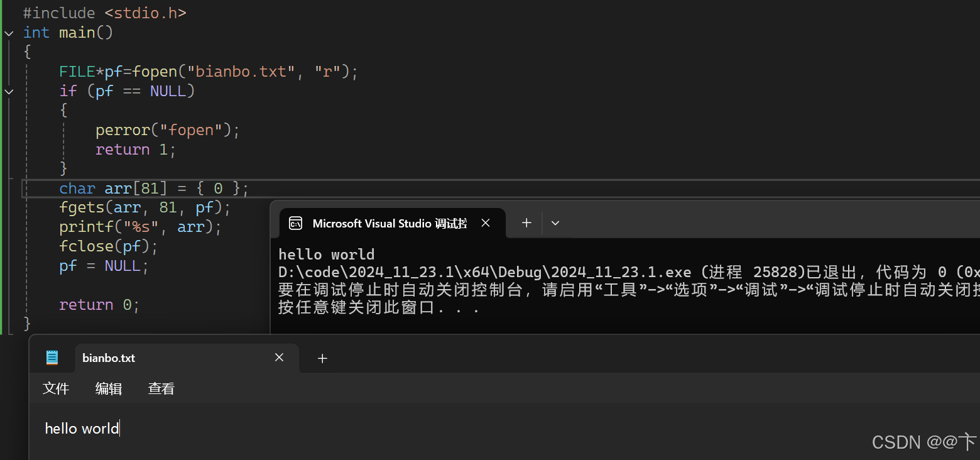Click the fgets(arr, 81, pf) line
This screenshot has height=460, width=980.
pos(145,207)
